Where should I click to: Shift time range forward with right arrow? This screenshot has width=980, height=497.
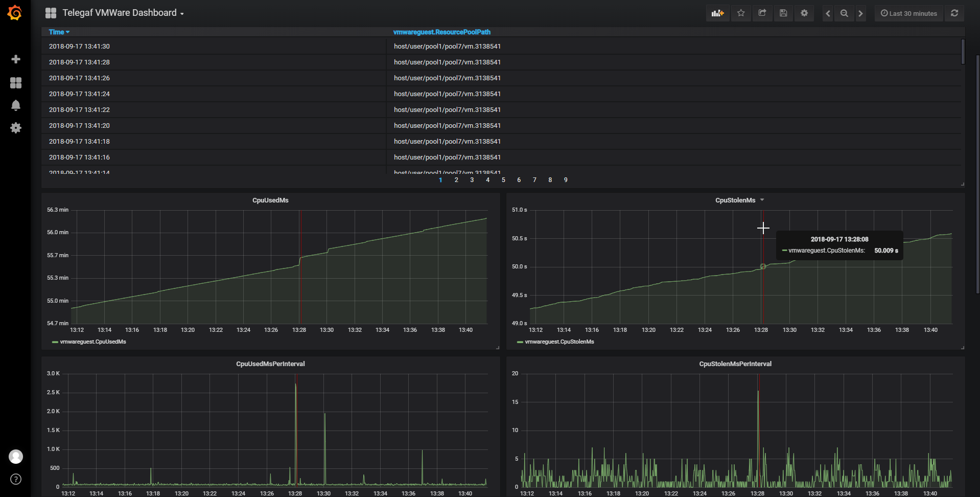click(x=860, y=13)
